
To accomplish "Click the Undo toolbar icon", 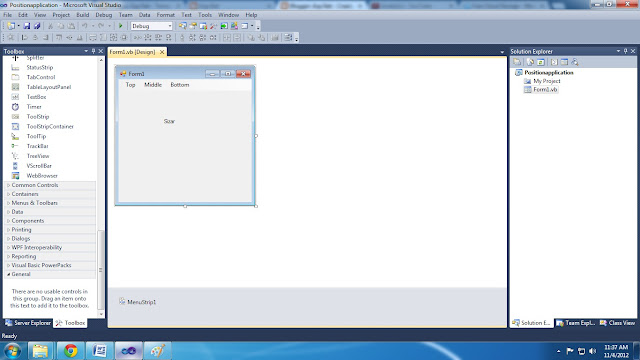I will 84,26.
